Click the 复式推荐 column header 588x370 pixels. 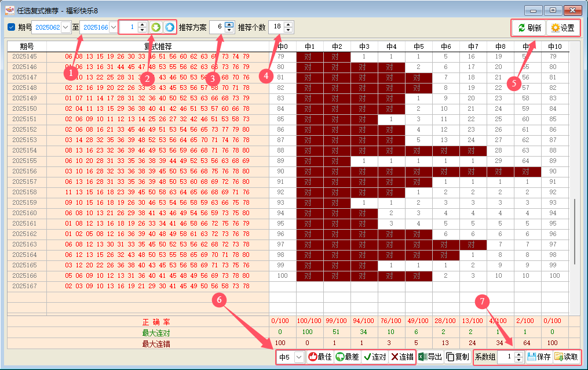click(x=158, y=46)
